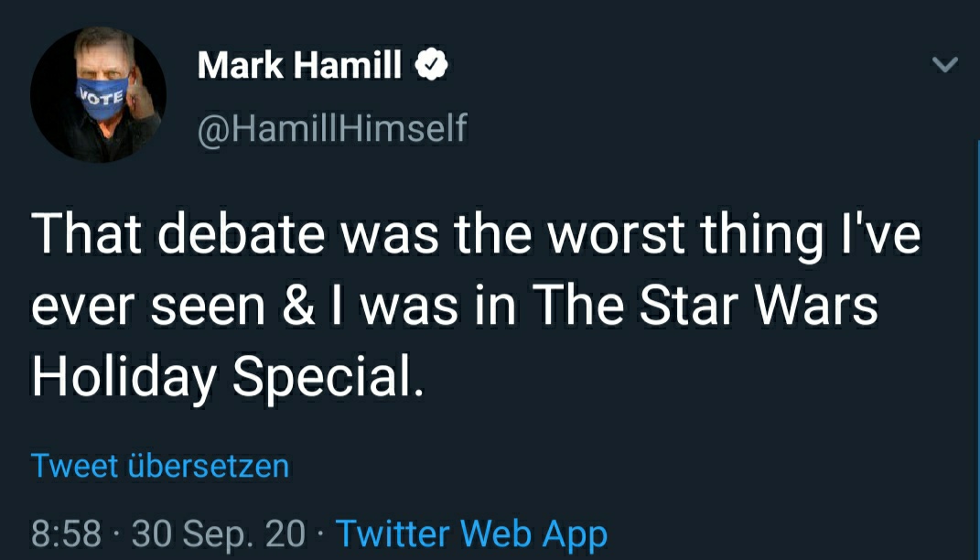Click the 8:58 timestamp

pyautogui.click(x=66, y=533)
